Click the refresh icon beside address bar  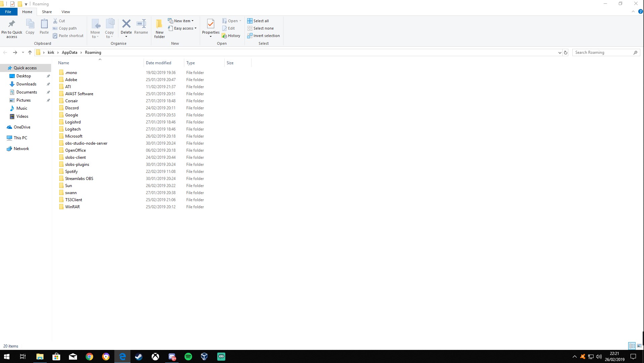click(x=566, y=52)
